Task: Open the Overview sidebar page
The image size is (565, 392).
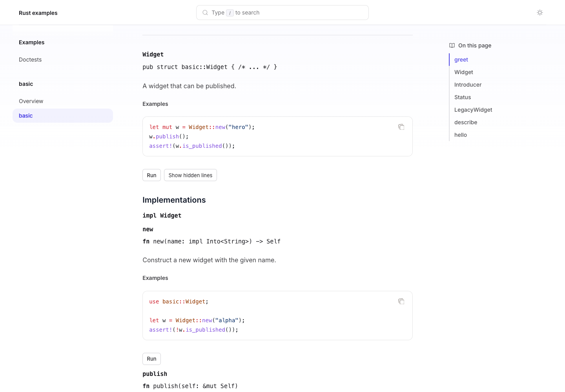Action: [x=31, y=101]
